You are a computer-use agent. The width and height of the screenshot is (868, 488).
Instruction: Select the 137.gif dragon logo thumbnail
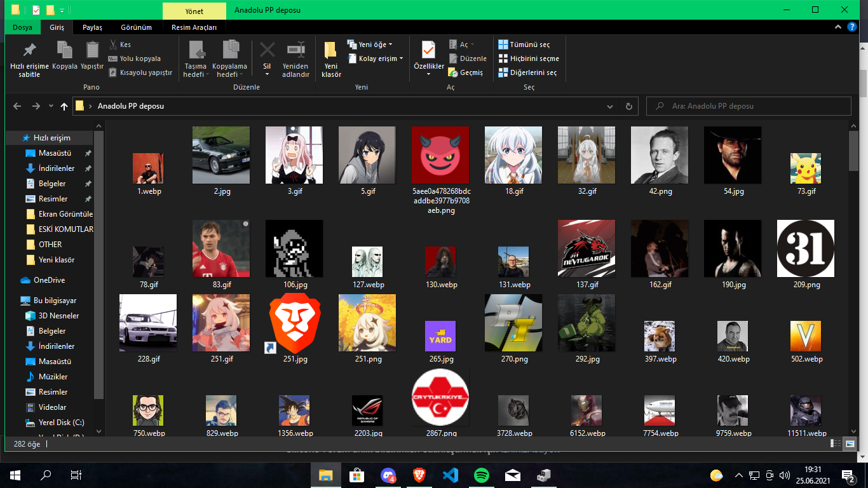pyautogui.click(x=586, y=249)
